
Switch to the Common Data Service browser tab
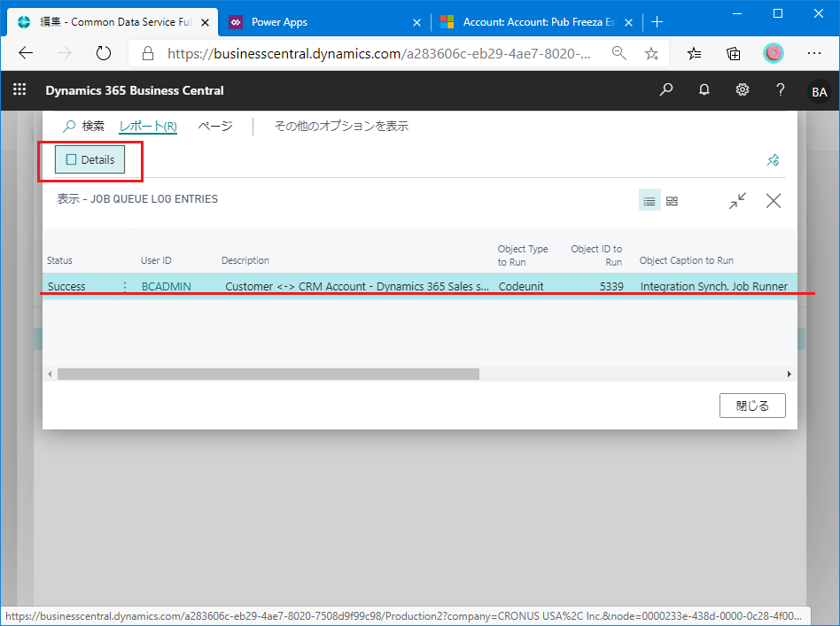[x=113, y=22]
